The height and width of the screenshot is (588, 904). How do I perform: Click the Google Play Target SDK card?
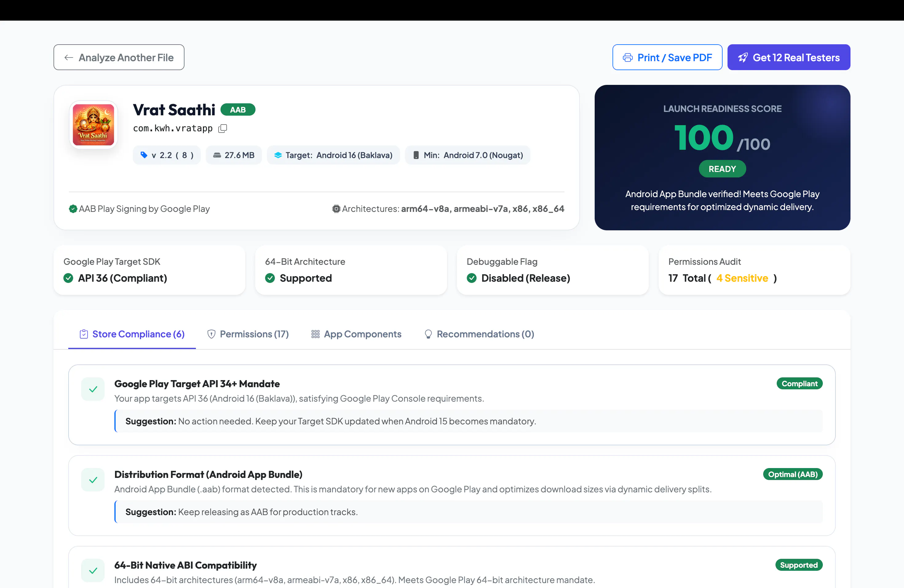coord(149,270)
